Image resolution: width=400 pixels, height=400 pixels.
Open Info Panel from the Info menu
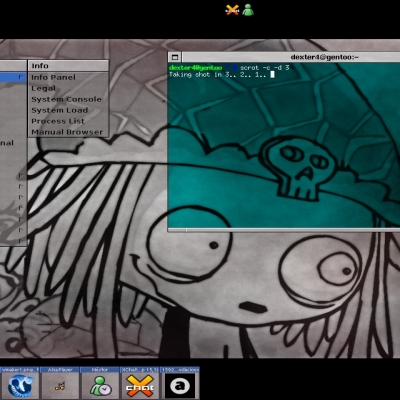coord(68,77)
